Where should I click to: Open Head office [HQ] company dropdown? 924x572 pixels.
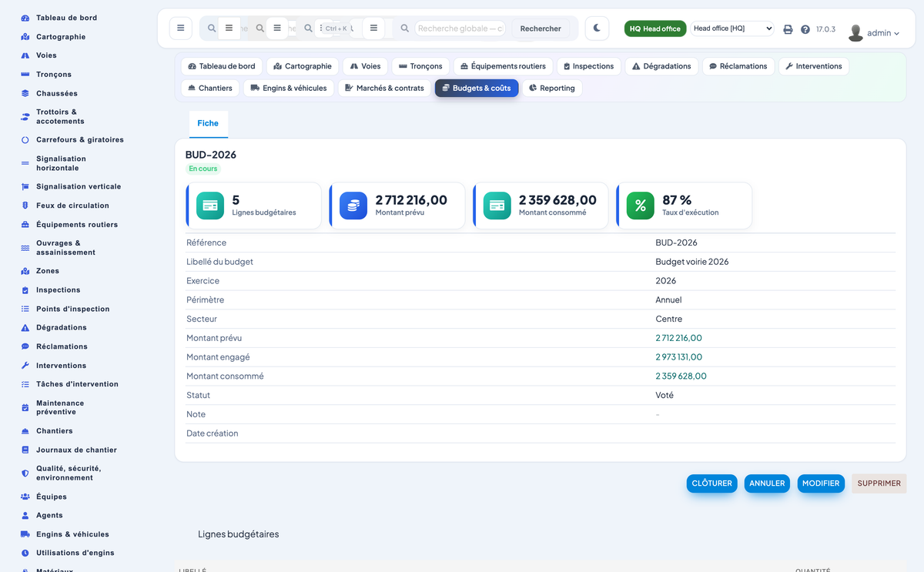[731, 28]
